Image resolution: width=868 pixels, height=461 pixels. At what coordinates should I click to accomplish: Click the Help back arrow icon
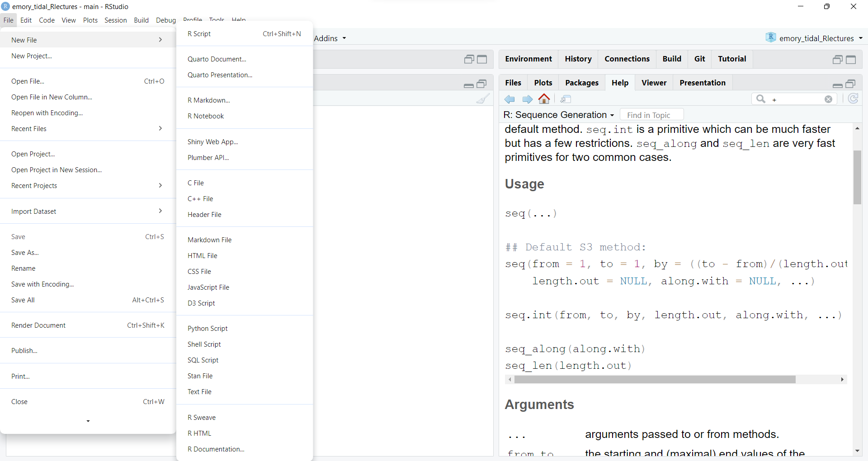pyautogui.click(x=509, y=99)
